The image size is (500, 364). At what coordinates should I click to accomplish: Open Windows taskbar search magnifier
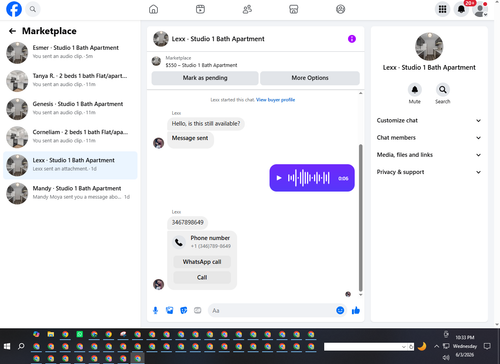pyautogui.click(x=21, y=346)
